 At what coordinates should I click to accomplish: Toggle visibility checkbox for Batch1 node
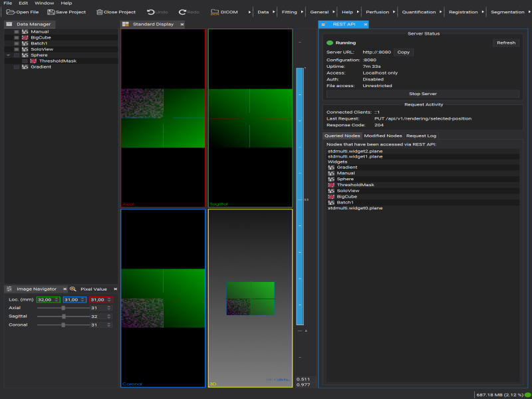pos(17,43)
